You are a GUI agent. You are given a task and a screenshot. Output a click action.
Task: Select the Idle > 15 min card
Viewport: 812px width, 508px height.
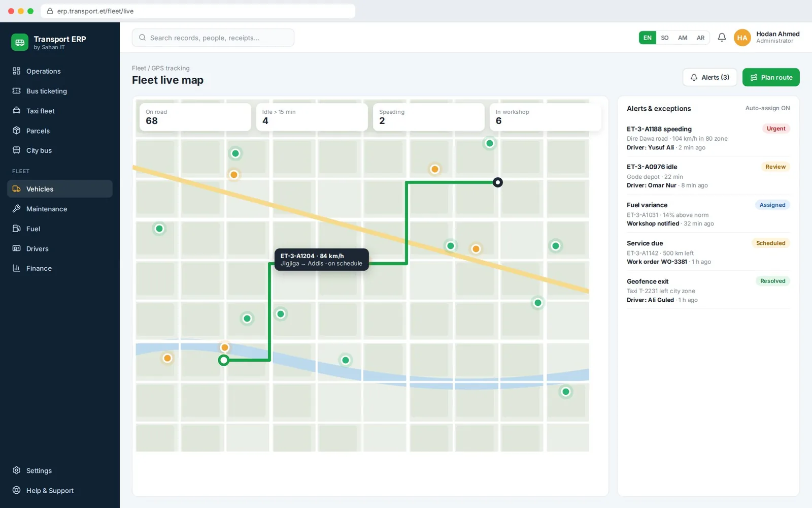[x=312, y=117]
